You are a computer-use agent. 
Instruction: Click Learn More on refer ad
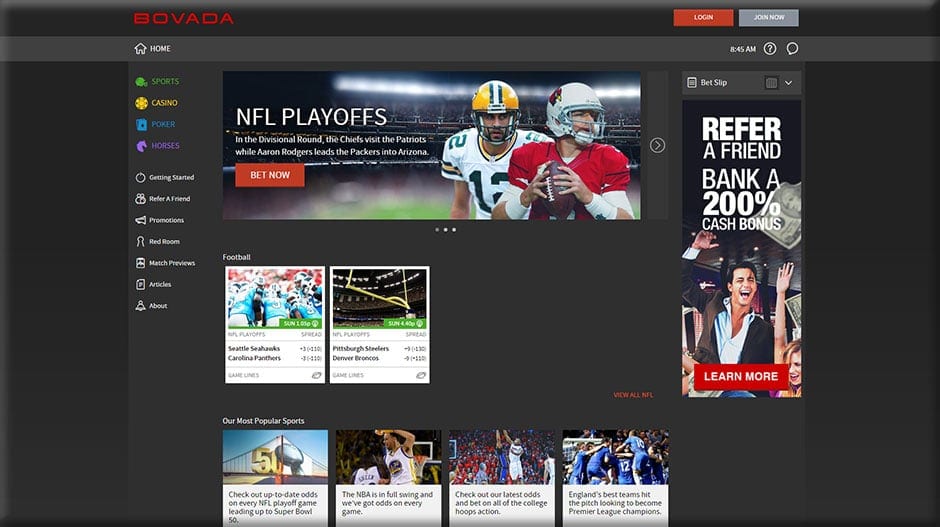[741, 377]
